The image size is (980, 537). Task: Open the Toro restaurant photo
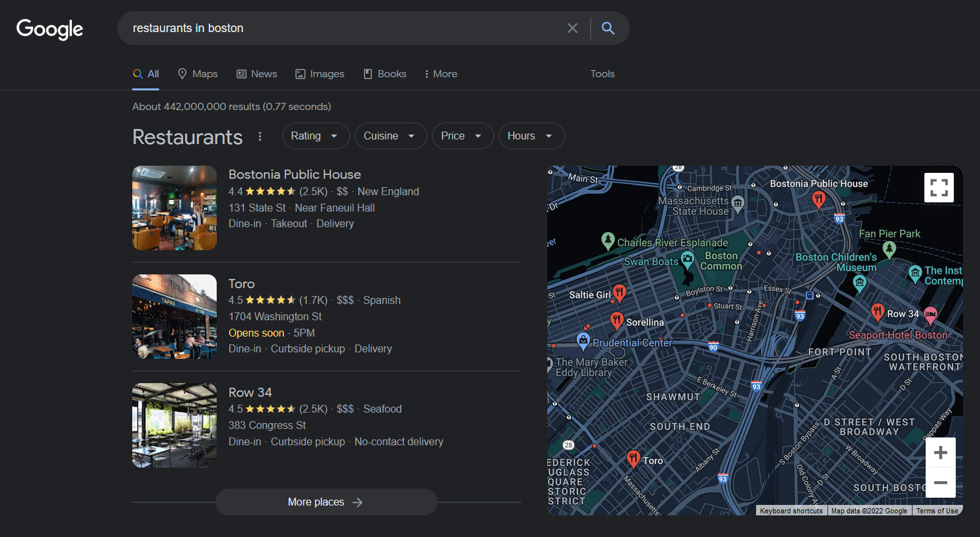pyautogui.click(x=174, y=316)
